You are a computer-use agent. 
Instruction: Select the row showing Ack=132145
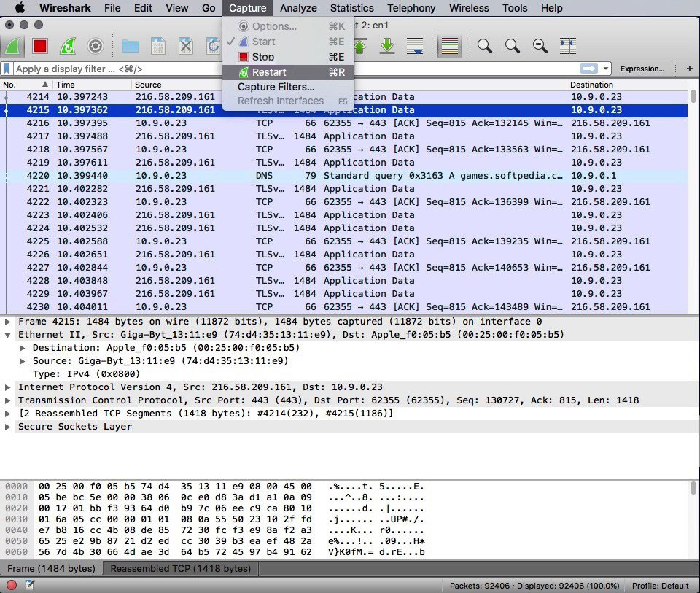click(x=343, y=123)
